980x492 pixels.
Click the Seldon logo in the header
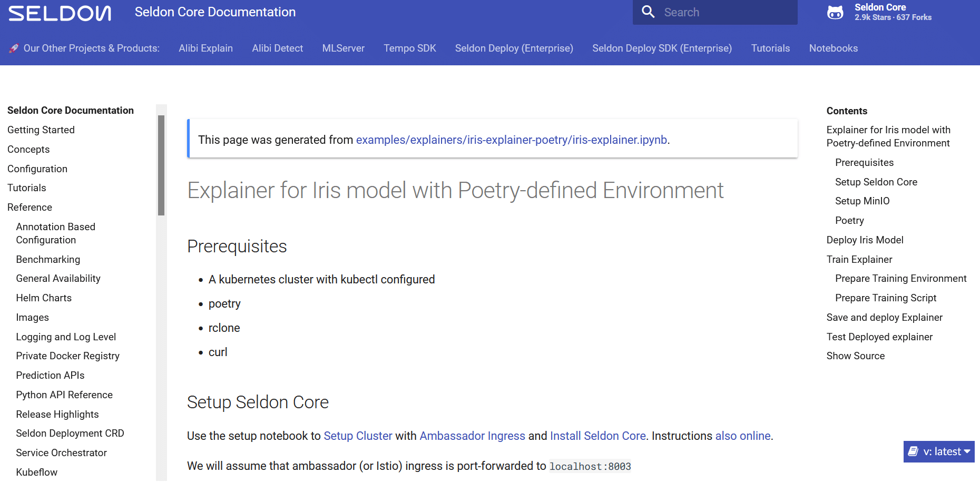[x=60, y=13]
